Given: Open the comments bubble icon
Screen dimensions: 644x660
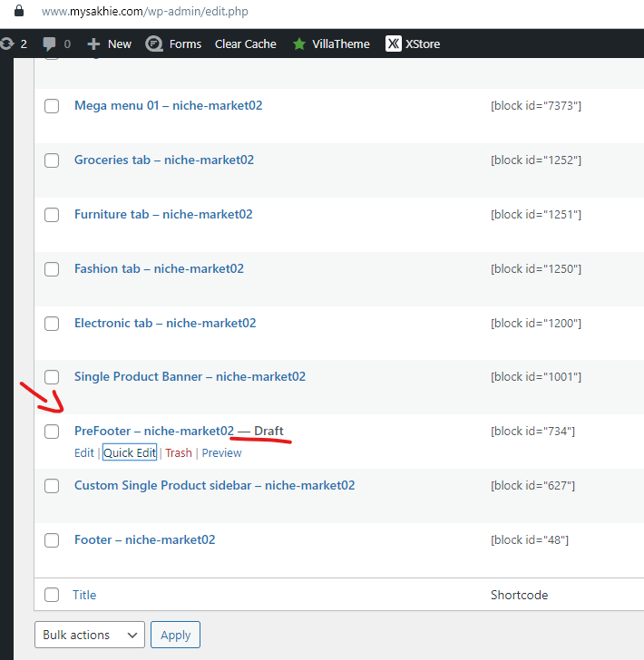Looking at the screenshot, I should tap(49, 44).
